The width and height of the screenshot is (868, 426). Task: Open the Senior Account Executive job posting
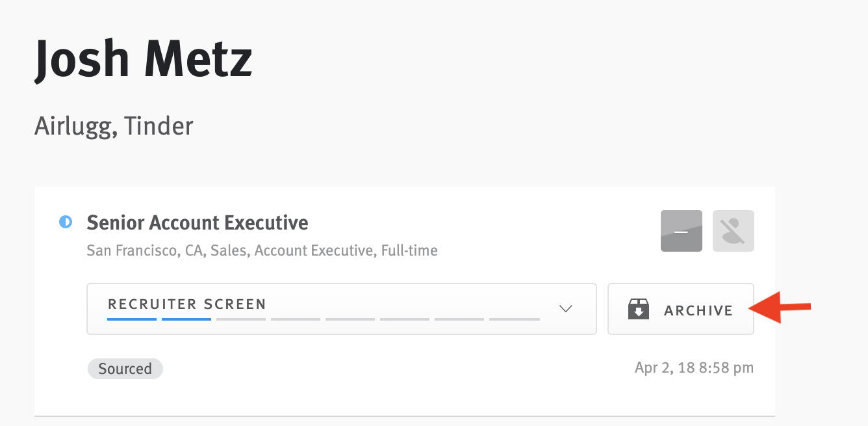(x=197, y=222)
